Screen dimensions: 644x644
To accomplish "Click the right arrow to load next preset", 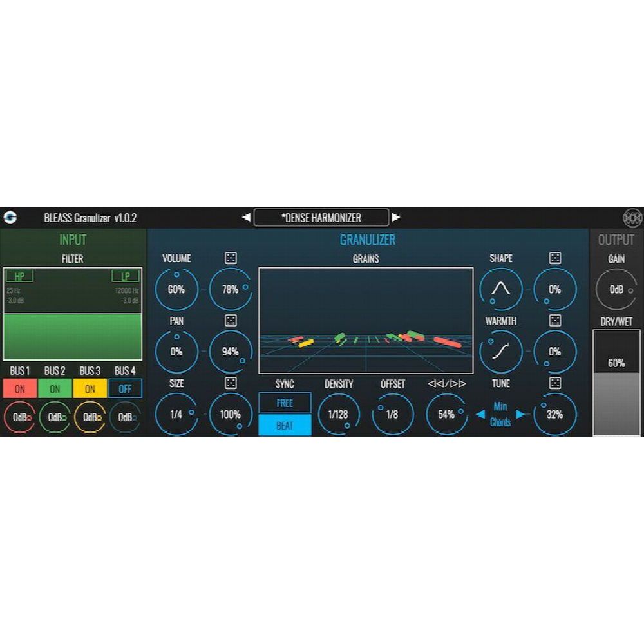I will (397, 217).
